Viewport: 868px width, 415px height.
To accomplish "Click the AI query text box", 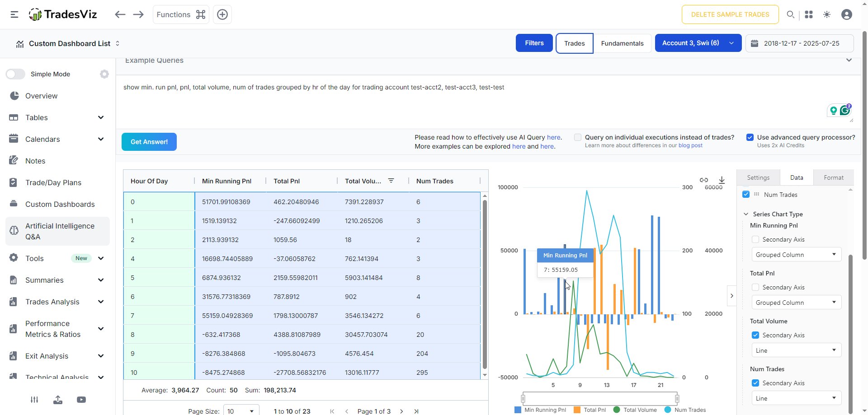I will (x=488, y=102).
